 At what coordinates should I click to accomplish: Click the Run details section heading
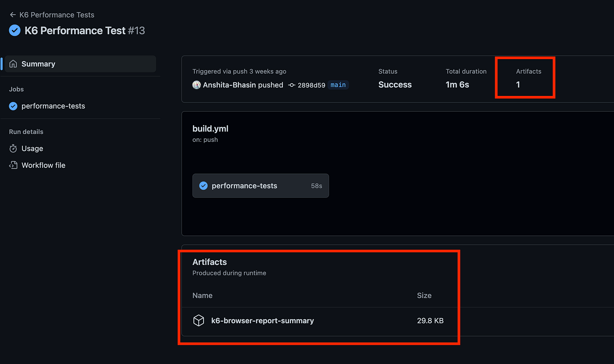pyautogui.click(x=26, y=131)
